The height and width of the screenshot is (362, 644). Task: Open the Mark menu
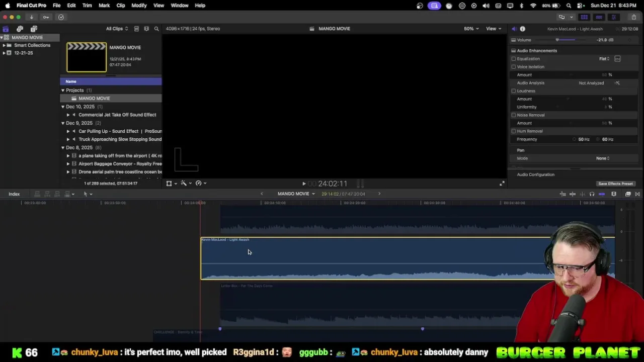pyautogui.click(x=104, y=6)
